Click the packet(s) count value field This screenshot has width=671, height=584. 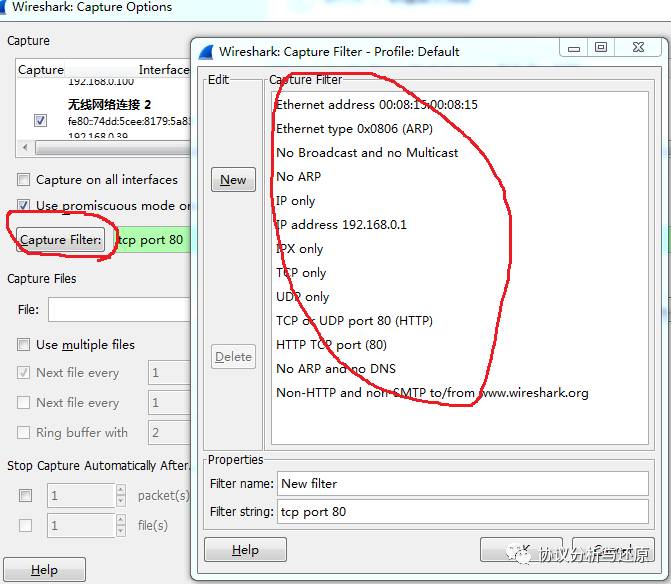[81, 495]
